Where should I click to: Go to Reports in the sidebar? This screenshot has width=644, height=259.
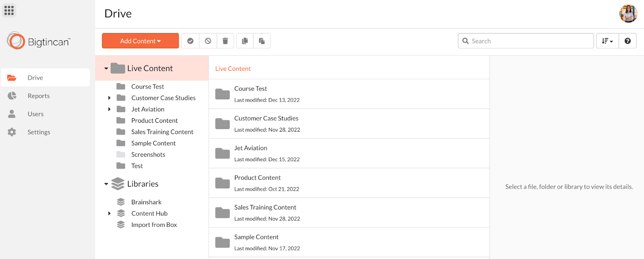point(39,96)
